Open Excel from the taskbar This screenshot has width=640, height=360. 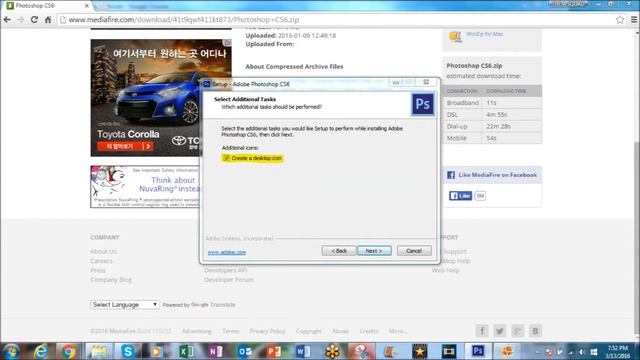point(186,351)
